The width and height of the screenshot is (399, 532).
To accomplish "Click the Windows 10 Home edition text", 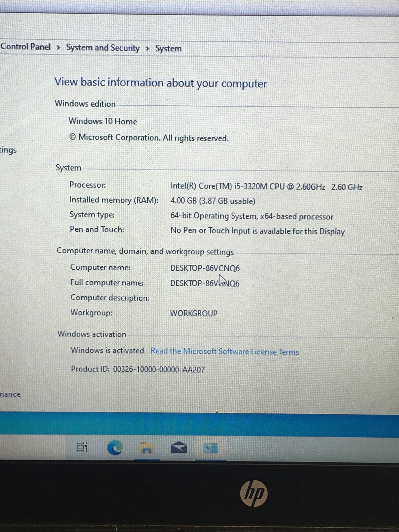I will pos(103,121).
